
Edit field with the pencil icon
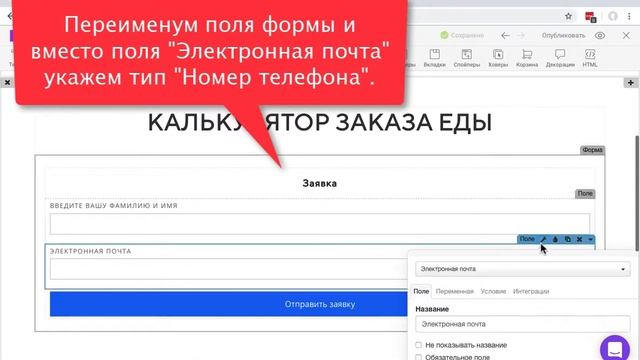coord(543,239)
